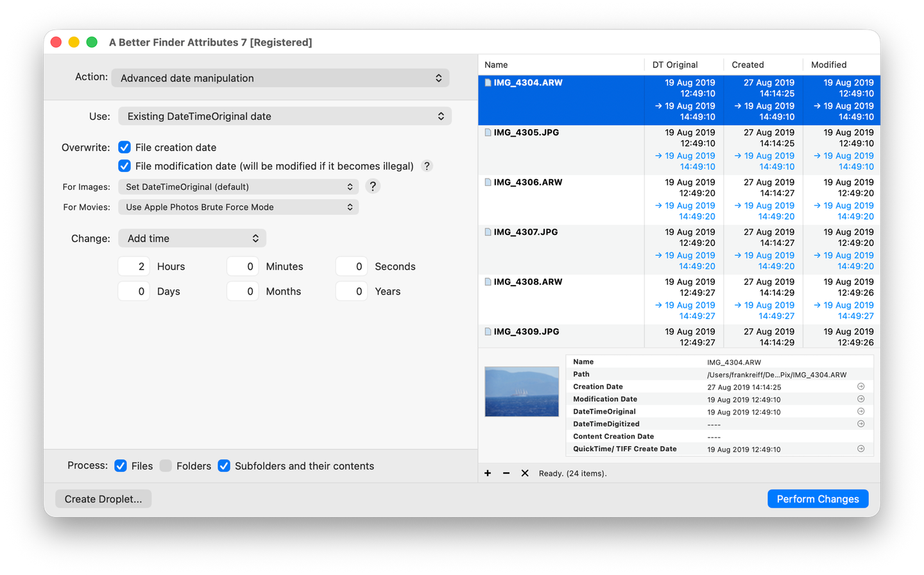Image resolution: width=924 pixels, height=575 pixels.
Task: Select the IMG_4307.JPG file name
Action: [x=526, y=232]
